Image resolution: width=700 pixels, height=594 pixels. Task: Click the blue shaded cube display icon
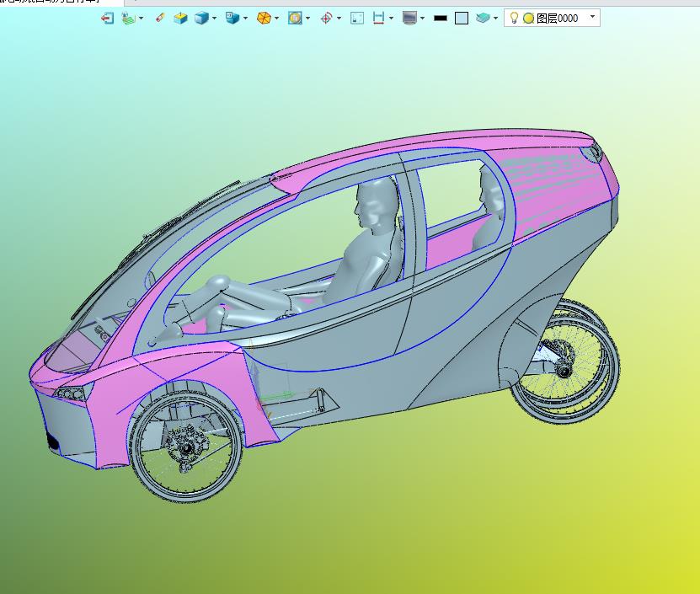click(201, 18)
